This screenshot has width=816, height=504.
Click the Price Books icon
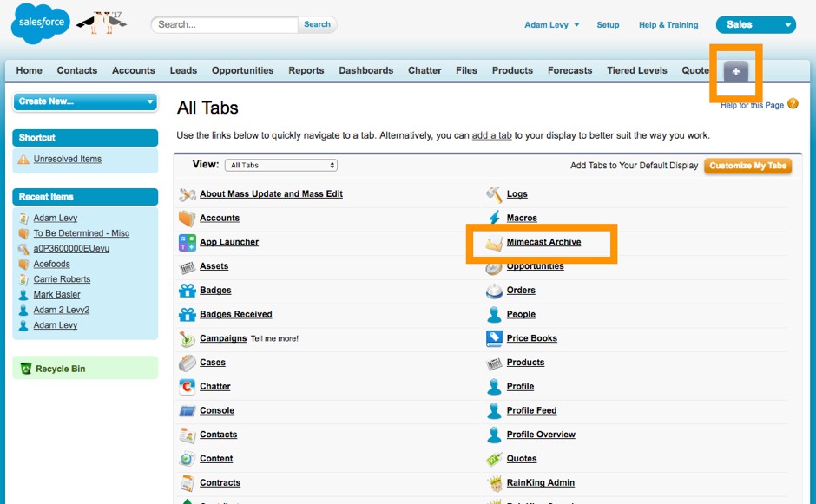495,338
